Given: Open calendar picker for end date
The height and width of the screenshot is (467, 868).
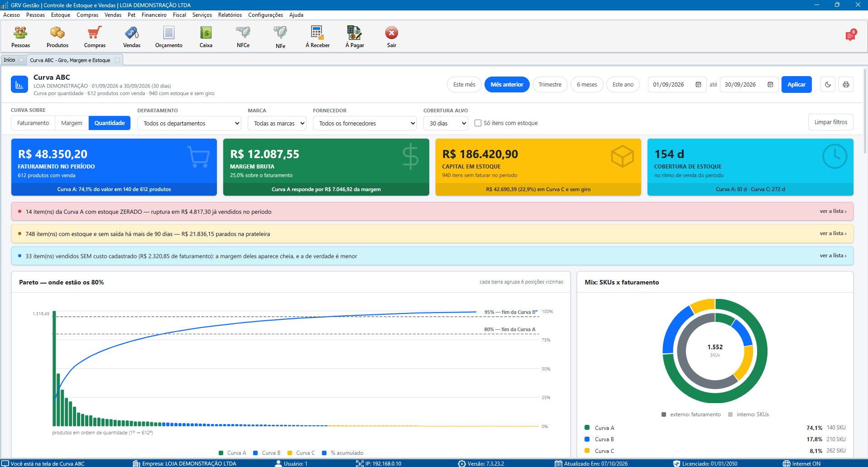Looking at the screenshot, I should click(770, 85).
